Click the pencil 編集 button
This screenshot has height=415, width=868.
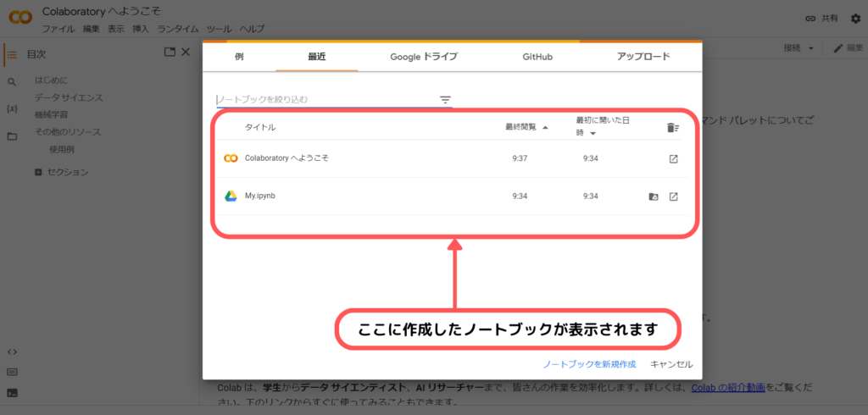point(848,48)
